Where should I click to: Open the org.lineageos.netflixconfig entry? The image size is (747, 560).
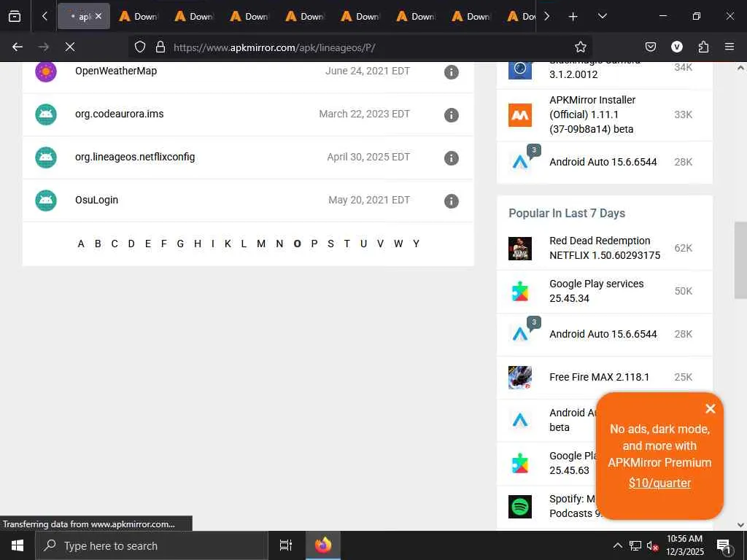135,157
